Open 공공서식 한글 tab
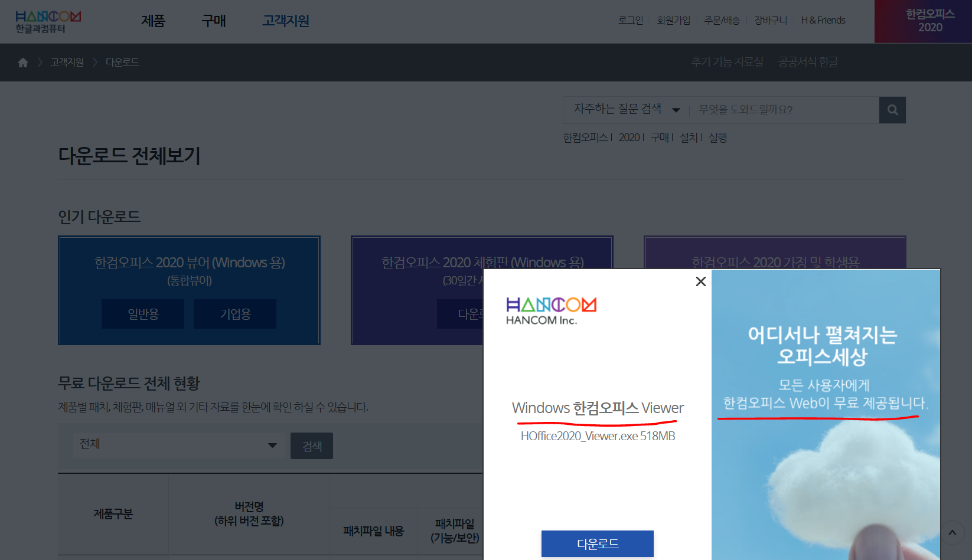Screen dimensions: 972x560 point(808,62)
